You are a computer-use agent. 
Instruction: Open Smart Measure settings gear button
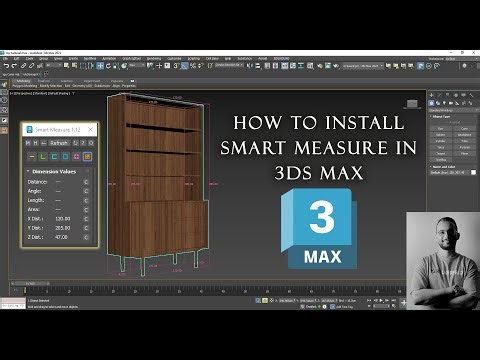(x=91, y=143)
